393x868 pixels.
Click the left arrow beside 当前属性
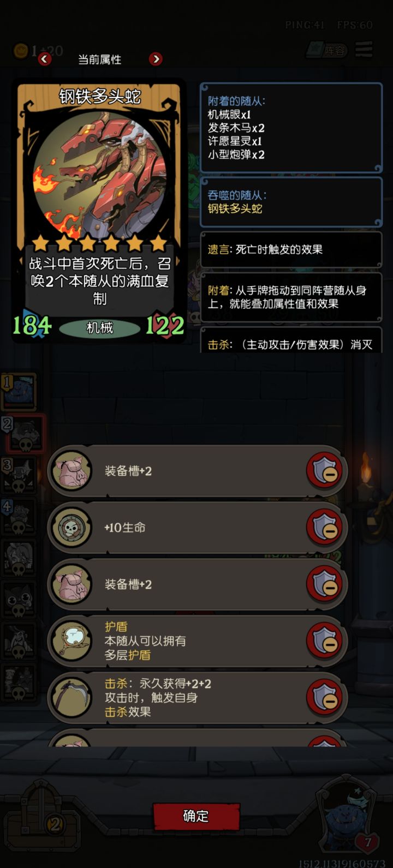pos(45,58)
